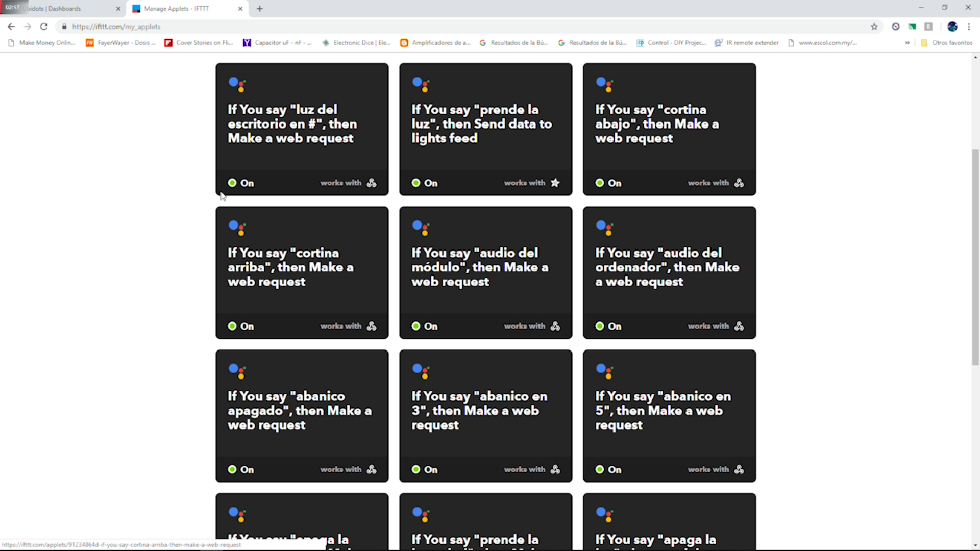
Task: Click webhooks icon on "audio del módulo" applet
Action: pos(555,326)
